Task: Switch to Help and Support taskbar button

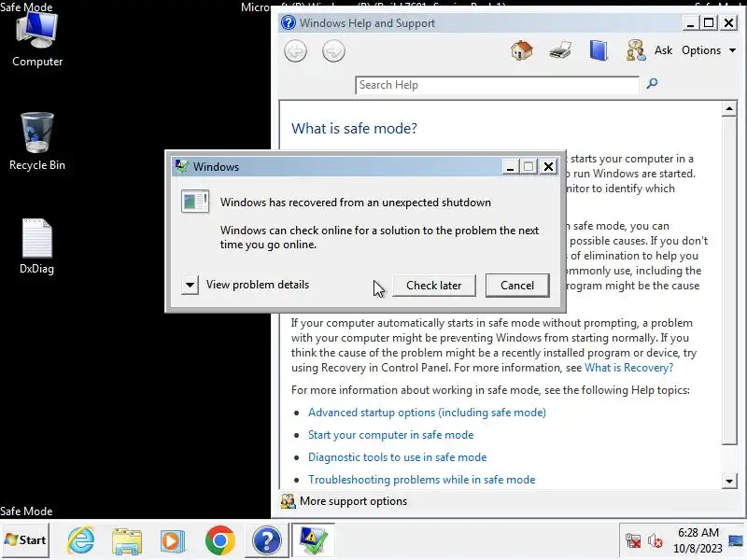Action: pyautogui.click(x=267, y=541)
